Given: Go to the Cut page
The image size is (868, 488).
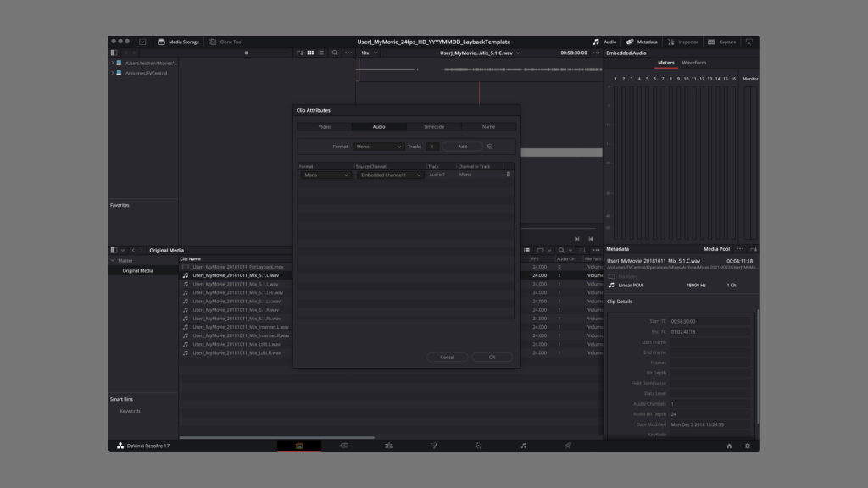Looking at the screenshot, I should (344, 446).
